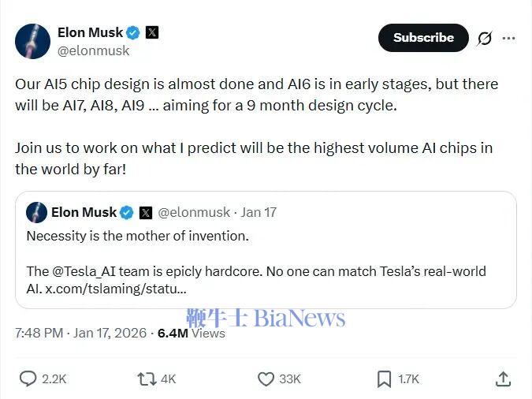Screen dimensions: 532x399
Task: Click the blue verified badge in the header
Action: coord(133,32)
